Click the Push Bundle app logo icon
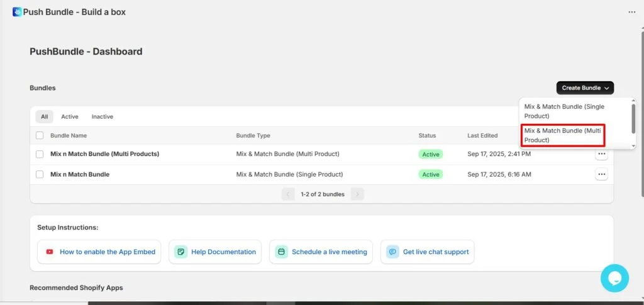Image resolution: width=644 pixels, height=305 pixels. point(17,12)
